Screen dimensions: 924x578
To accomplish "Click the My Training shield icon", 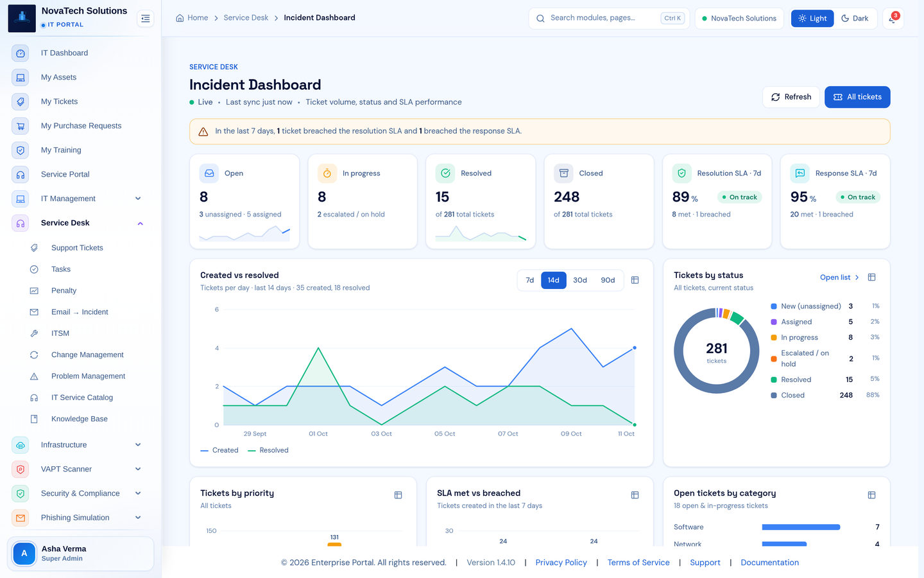I will [21, 150].
